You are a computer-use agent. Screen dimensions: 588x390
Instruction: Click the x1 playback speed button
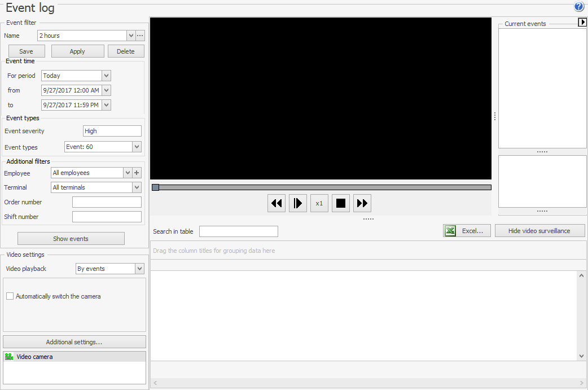pos(319,203)
